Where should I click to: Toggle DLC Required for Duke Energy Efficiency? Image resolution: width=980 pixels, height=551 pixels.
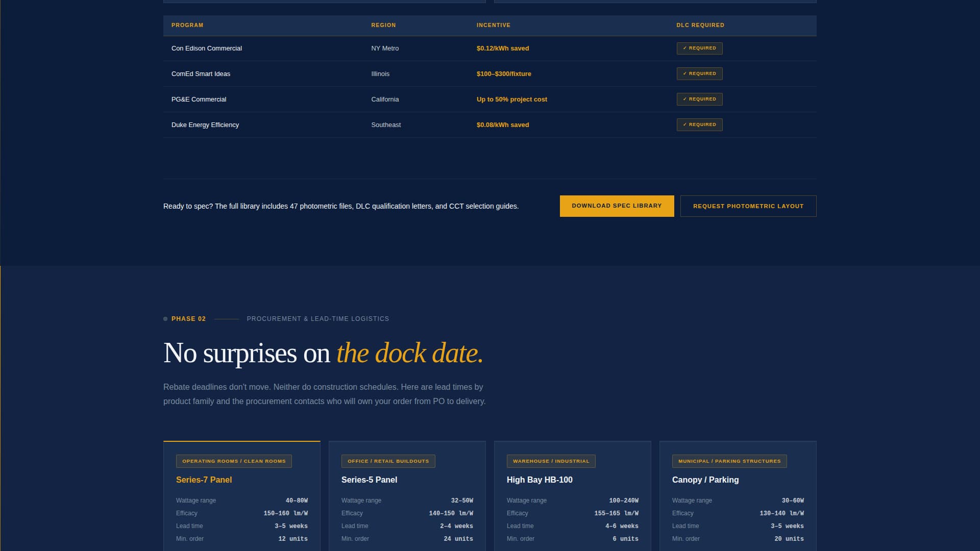click(x=699, y=124)
